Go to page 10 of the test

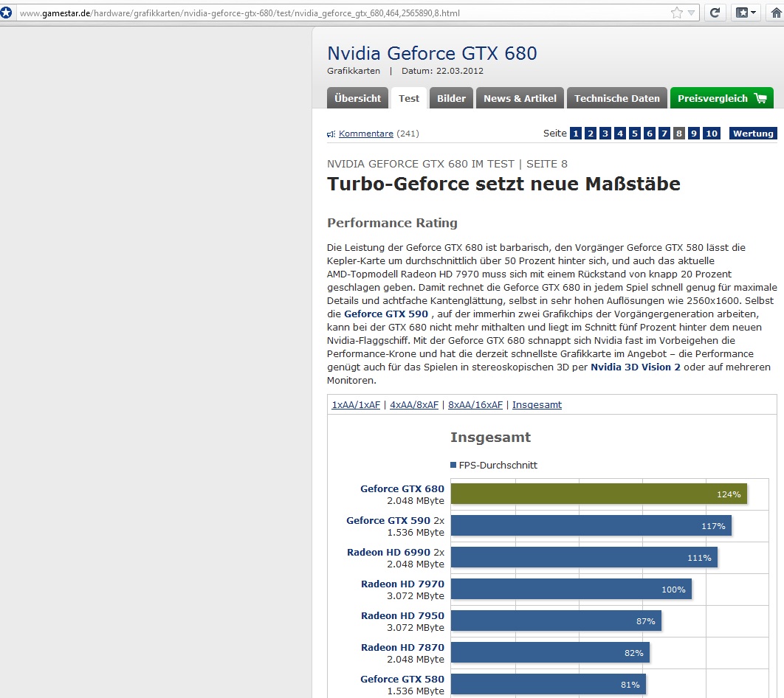point(712,134)
